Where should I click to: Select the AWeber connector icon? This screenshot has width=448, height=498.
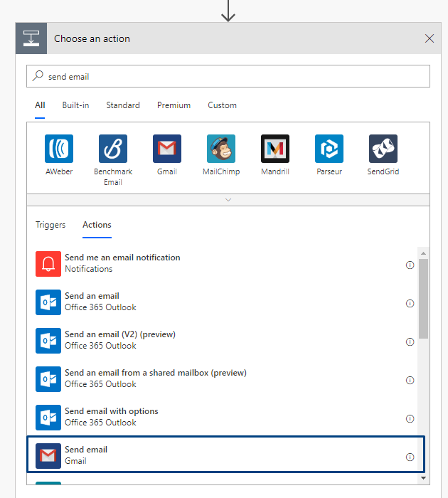(x=59, y=149)
